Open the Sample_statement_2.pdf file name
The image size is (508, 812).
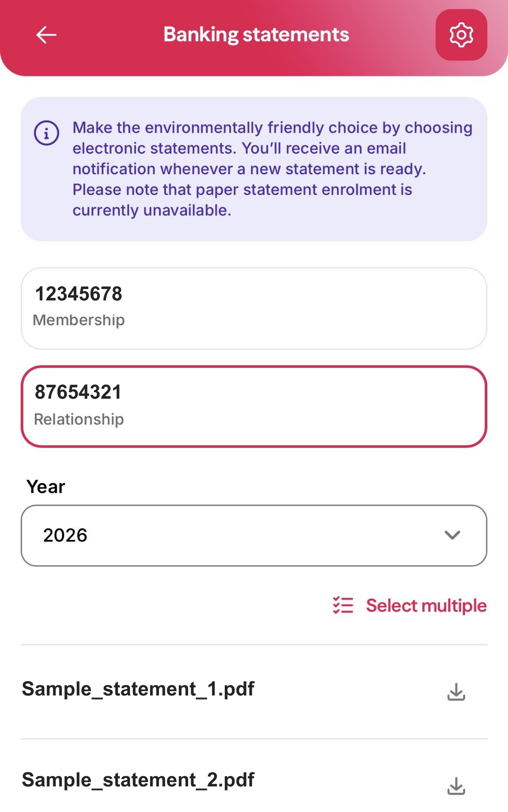pos(138,780)
